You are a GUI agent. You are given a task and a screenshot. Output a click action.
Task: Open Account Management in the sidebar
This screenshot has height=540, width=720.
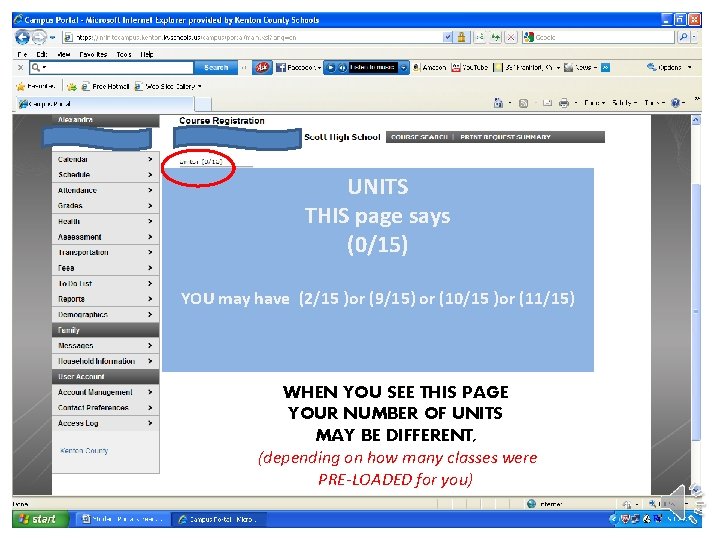click(106, 392)
